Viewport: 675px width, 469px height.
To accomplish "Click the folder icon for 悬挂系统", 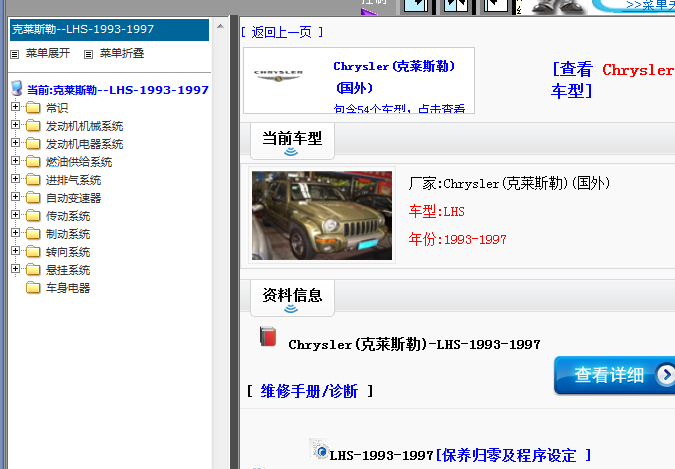I will coord(33,270).
